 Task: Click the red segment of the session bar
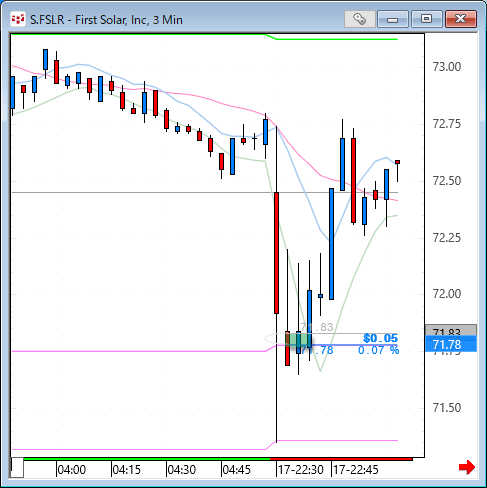341,459
